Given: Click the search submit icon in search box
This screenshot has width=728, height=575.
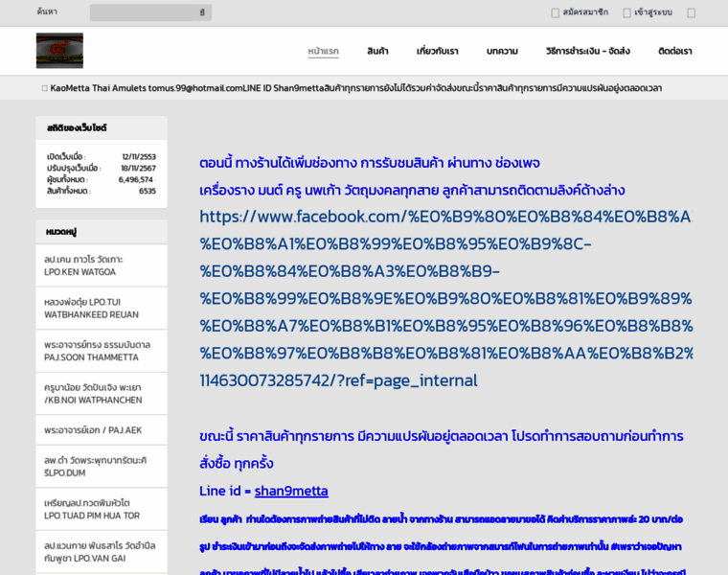Looking at the screenshot, I should [202, 13].
